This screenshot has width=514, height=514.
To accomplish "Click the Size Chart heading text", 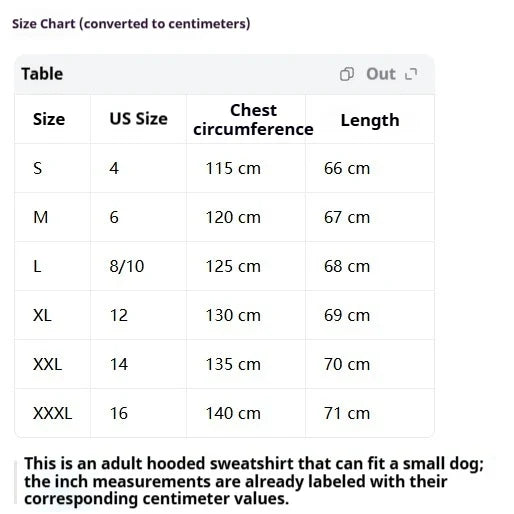I will tap(131, 24).
